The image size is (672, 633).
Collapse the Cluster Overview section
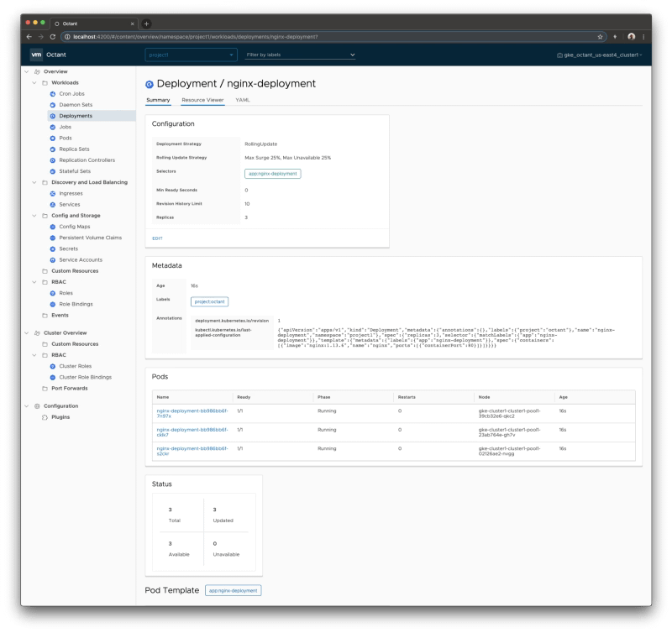pyautogui.click(x=28, y=332)
